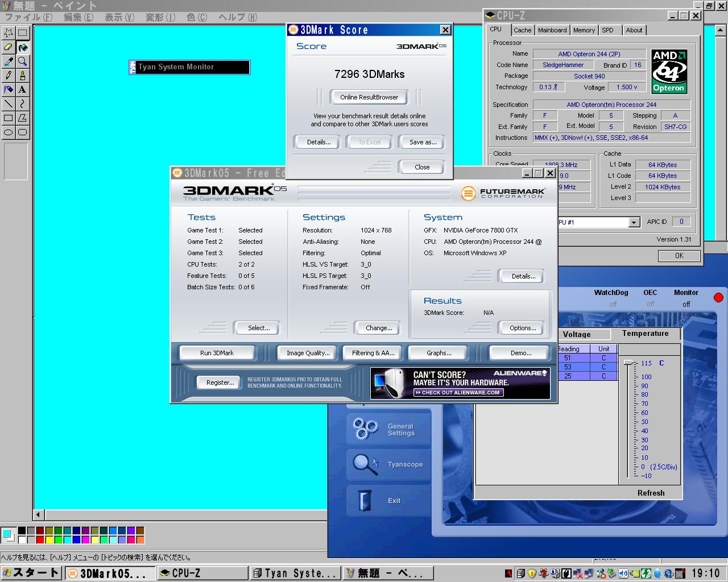The image size is (728, 582).
Task: Open the スタート (Start) button
Action: click(x=31, y=573)
